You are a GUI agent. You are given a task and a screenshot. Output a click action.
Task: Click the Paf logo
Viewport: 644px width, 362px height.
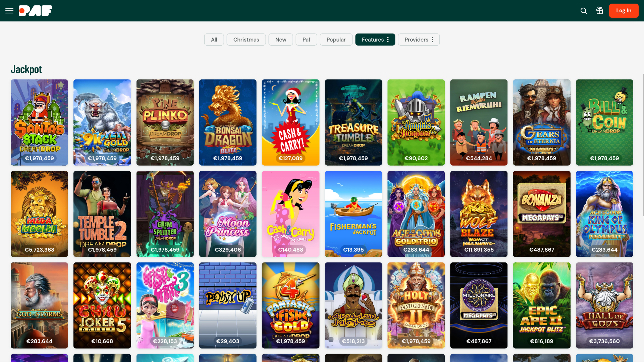tap(35, 10)
